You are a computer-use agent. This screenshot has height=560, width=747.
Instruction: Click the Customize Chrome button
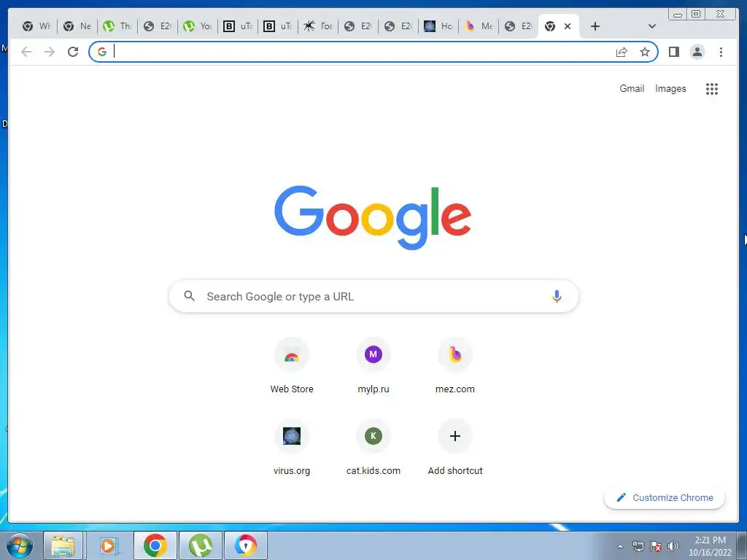665,497
